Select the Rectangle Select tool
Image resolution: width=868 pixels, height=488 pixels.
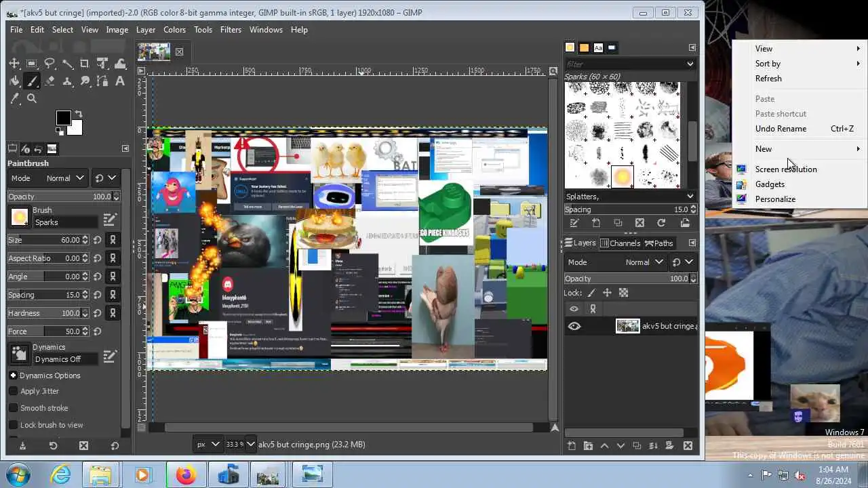32,64
